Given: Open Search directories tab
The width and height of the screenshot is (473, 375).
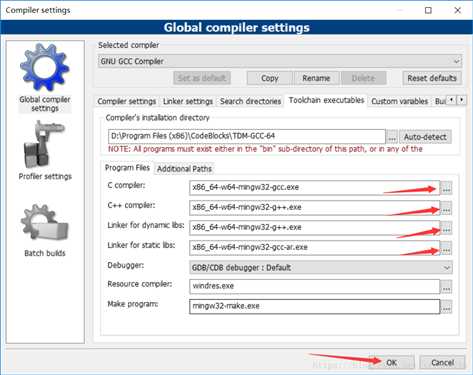Looking at the screenshot, I should (250, 101).
